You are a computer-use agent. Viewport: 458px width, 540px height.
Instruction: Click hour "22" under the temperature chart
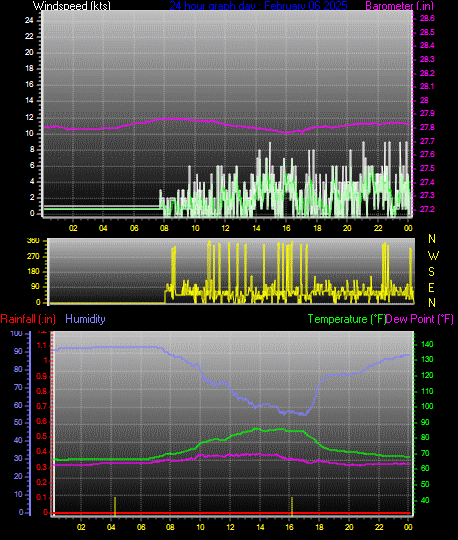[x=379, y=527]
